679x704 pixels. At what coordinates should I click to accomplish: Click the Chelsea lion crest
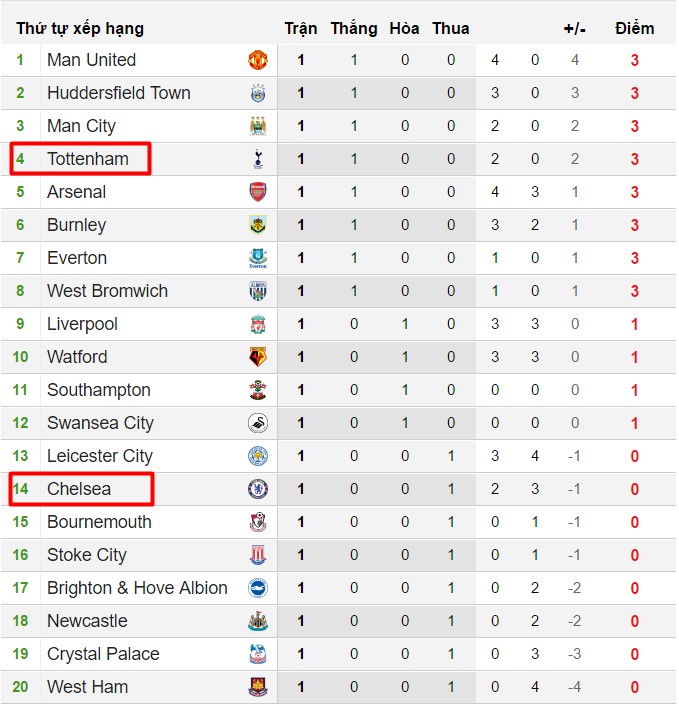coord(258,489)
